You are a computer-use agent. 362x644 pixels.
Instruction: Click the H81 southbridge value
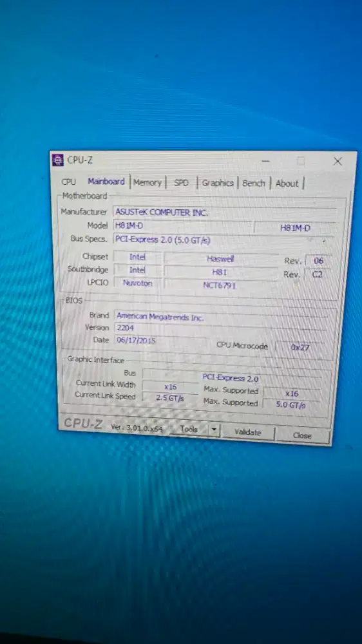220,272
